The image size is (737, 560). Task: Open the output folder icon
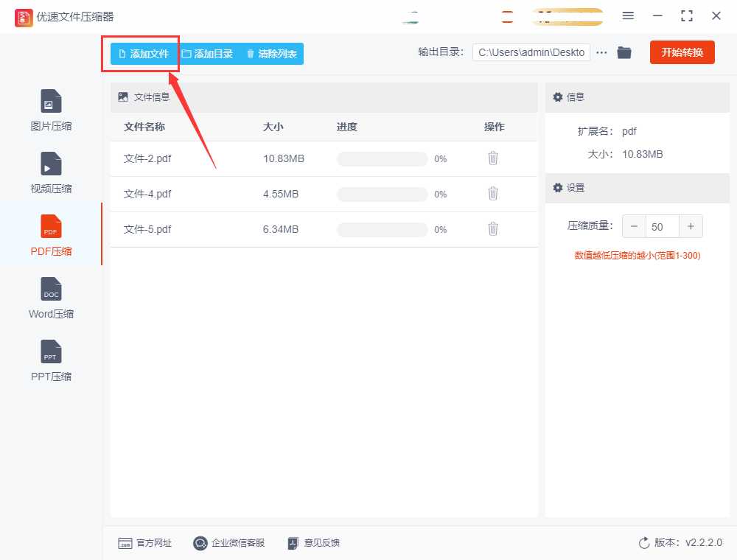click(x=624, y=52)
